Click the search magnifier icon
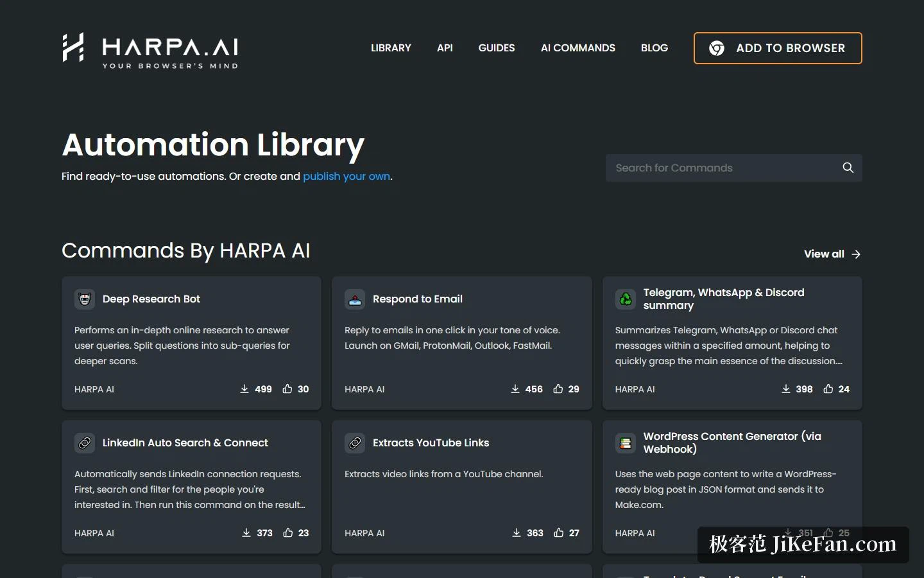Screen dimensions: 924x578 point(848,168)
